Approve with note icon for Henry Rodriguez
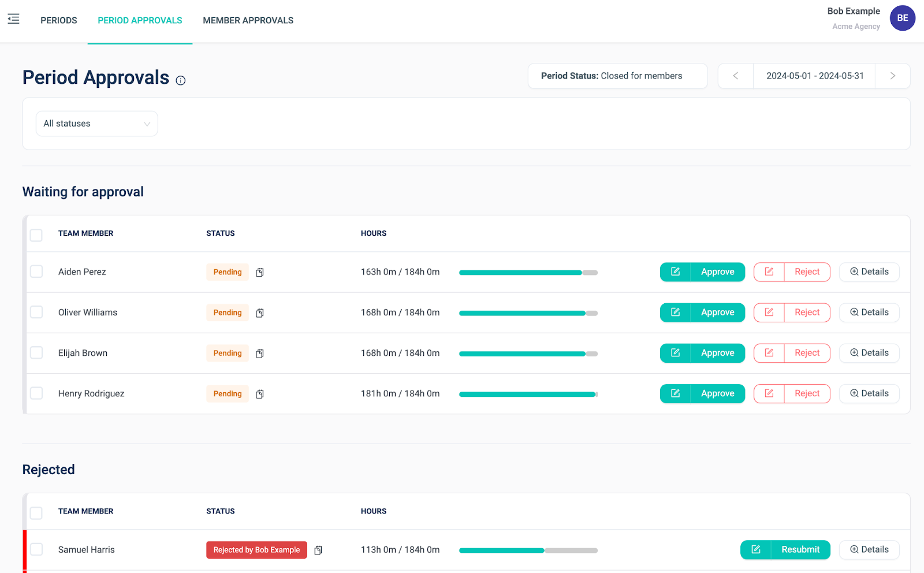The height and width of the screenshot is (573, 924). (x=675, y=393)
